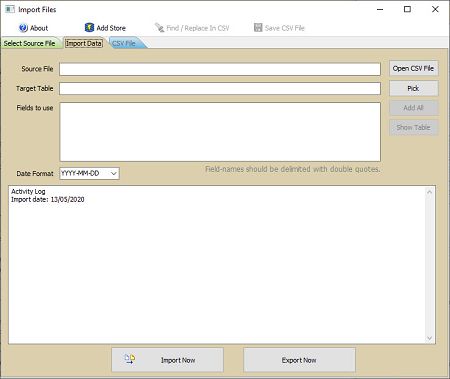Click the Add Store icon

[89, 28]
